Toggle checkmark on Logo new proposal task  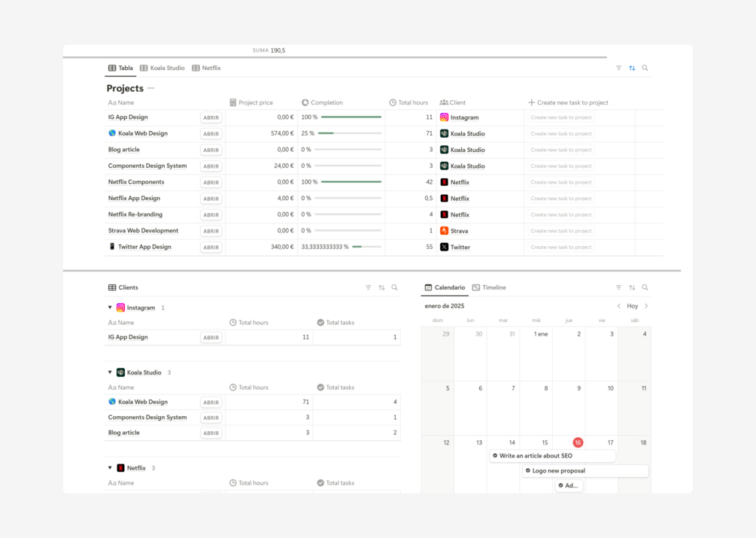tap(528, 470)
